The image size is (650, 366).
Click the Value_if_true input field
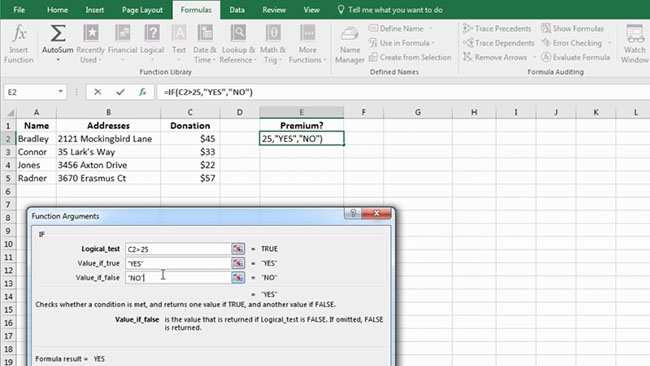coord(178,263)
